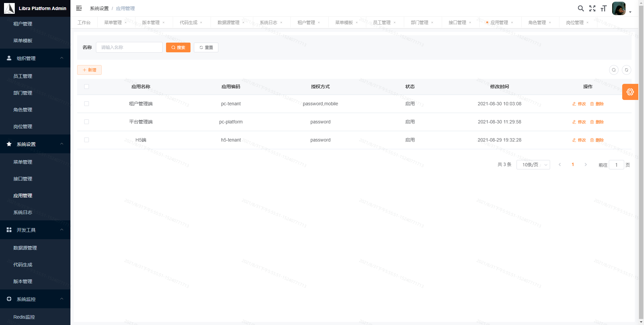Close the 租户管理 tab

point(319,23)
